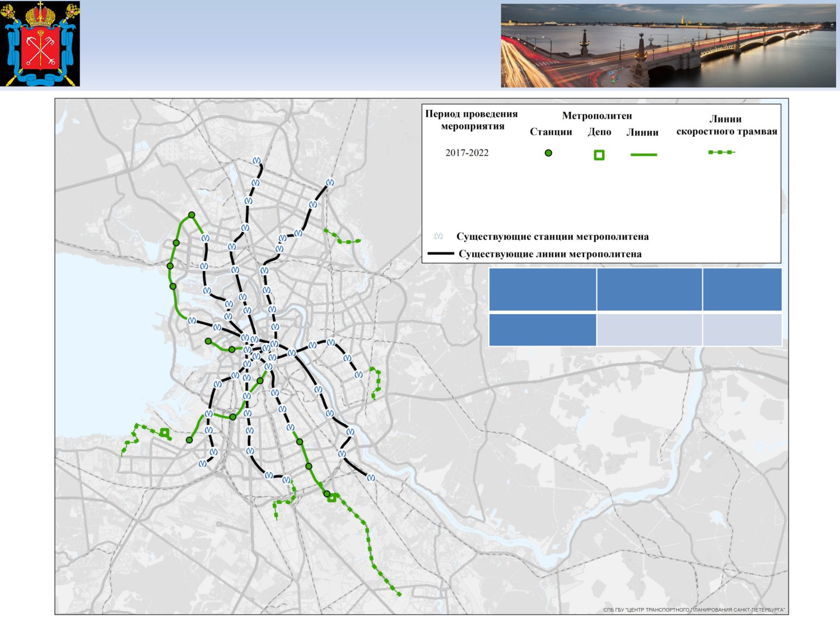Viewport: 840px width, 630px height.
Task: Click the green station at the north-western line's northern end
Action: tap(192, 215)
